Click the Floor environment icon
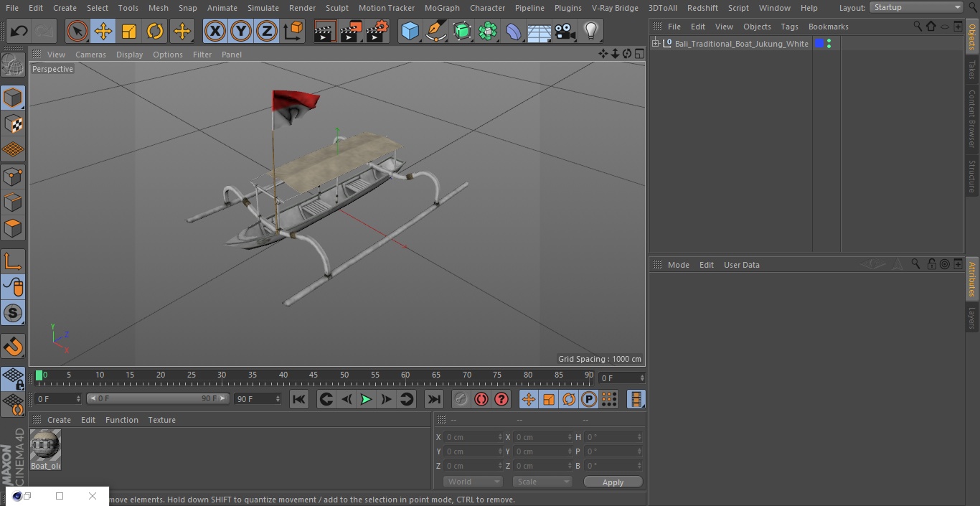This screenshot has height=506, width=980. coord(540,31)
